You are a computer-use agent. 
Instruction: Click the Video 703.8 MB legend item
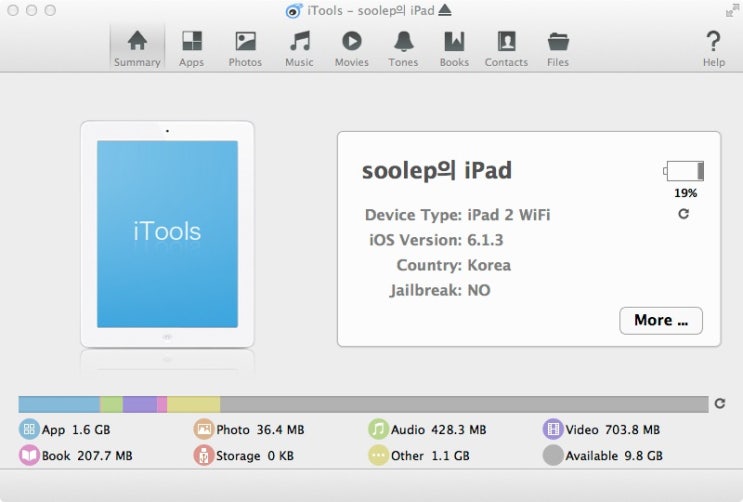pyautogui.click(x=601, y=430)
